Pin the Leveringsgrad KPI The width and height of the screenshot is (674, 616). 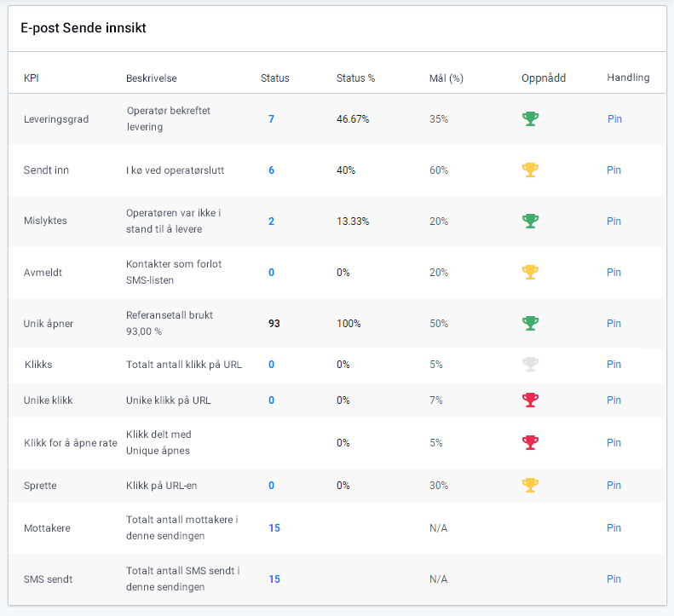point(614,119)
